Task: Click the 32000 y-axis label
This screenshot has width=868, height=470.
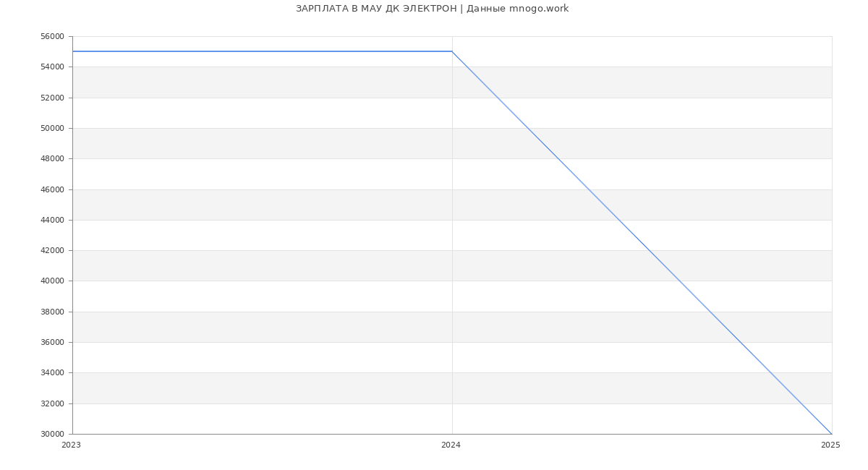Action: [52, 404]
